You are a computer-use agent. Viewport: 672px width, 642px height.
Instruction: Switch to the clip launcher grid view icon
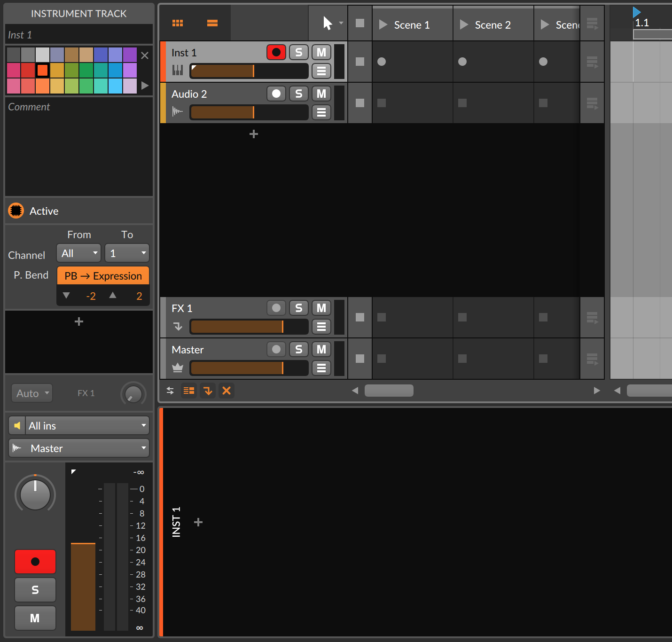pos(178,23)
